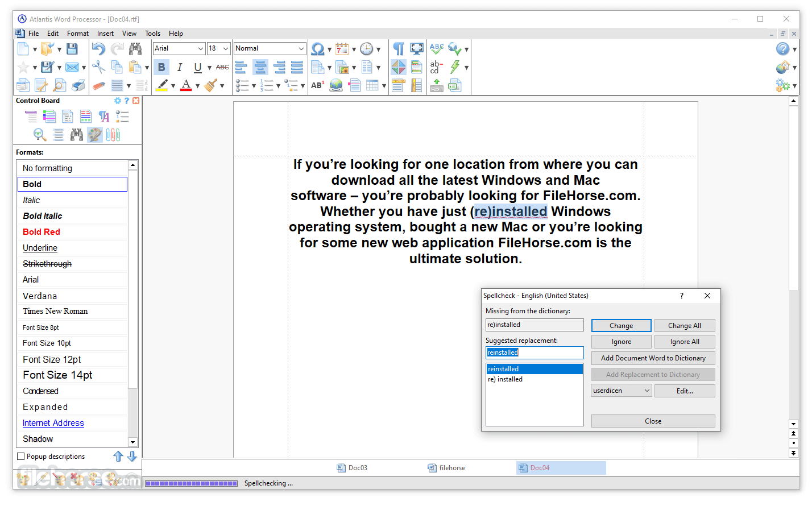The width and height of the screenshot is (812, 506).
Task: Switch to the Doc03 document tab
Action: (352, 468)
